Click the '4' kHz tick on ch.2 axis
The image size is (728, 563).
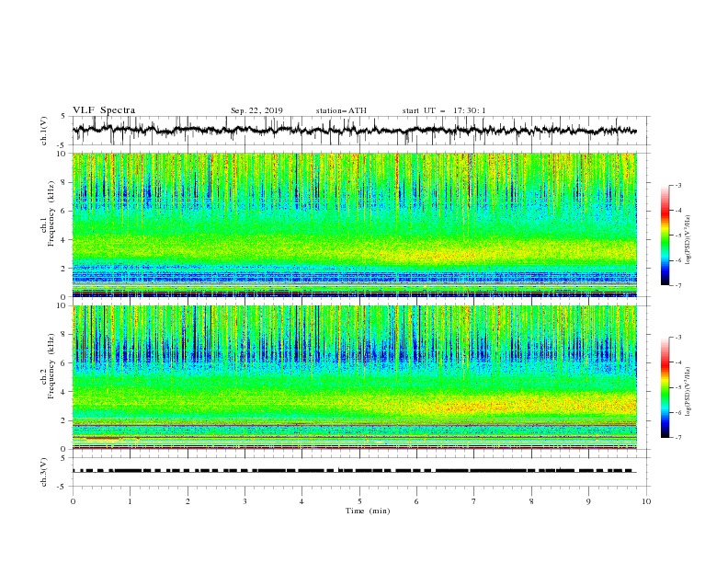[63, 392]
